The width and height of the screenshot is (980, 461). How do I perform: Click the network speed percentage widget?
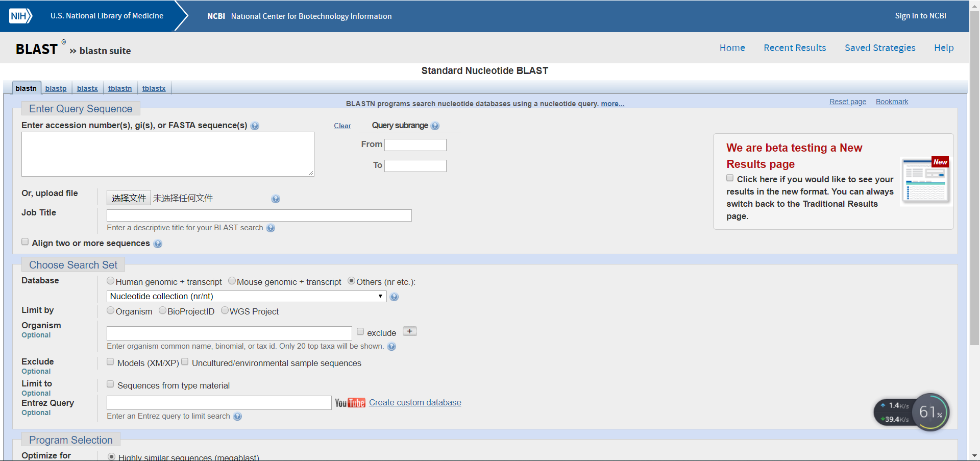(930, 412)
